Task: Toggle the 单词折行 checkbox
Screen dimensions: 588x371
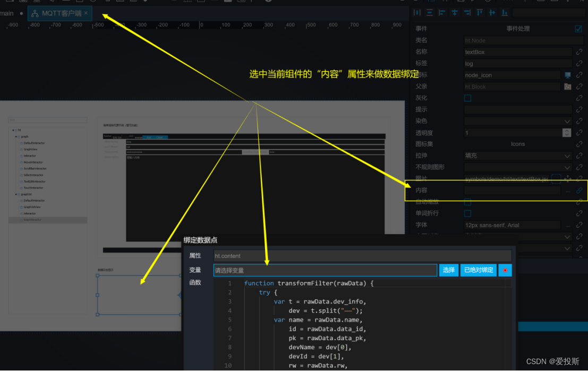Action: [x=467, y=213]
